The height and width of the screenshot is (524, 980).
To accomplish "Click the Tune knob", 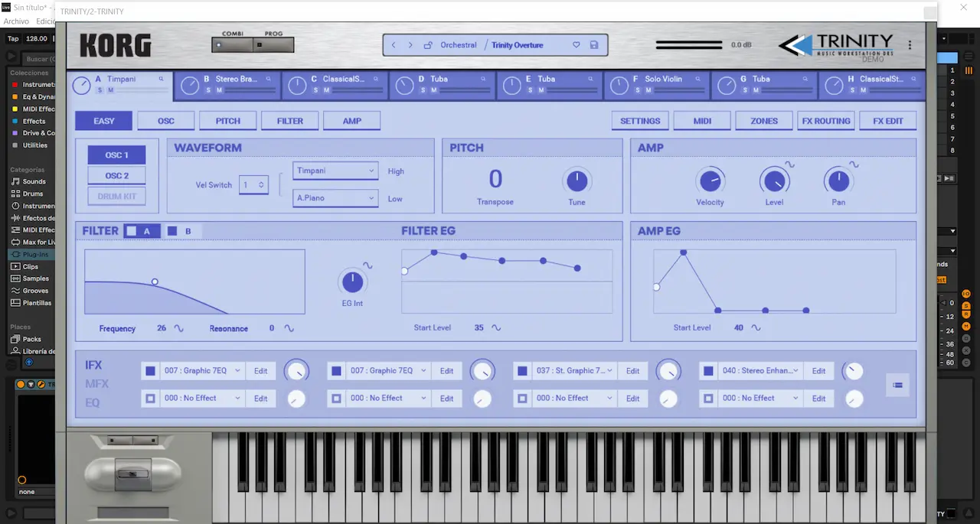I will [577, 181].
